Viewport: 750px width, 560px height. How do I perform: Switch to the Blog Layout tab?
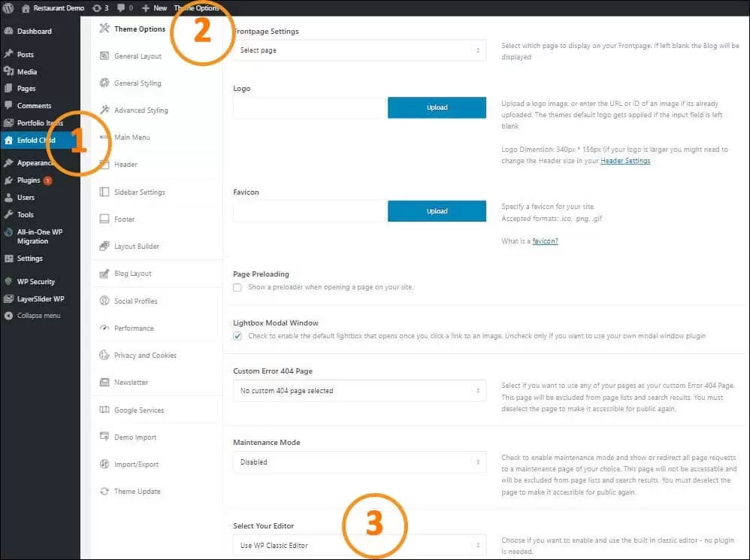coord(132,274)
